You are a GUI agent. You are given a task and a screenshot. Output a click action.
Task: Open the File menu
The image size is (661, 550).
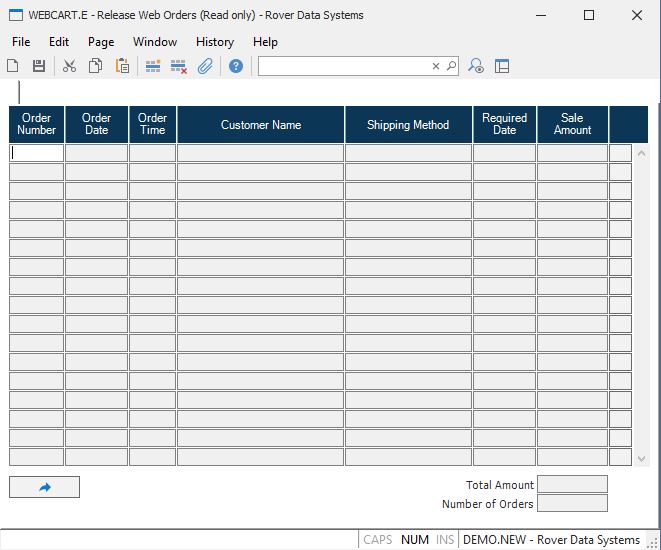(x=21, y=42)
